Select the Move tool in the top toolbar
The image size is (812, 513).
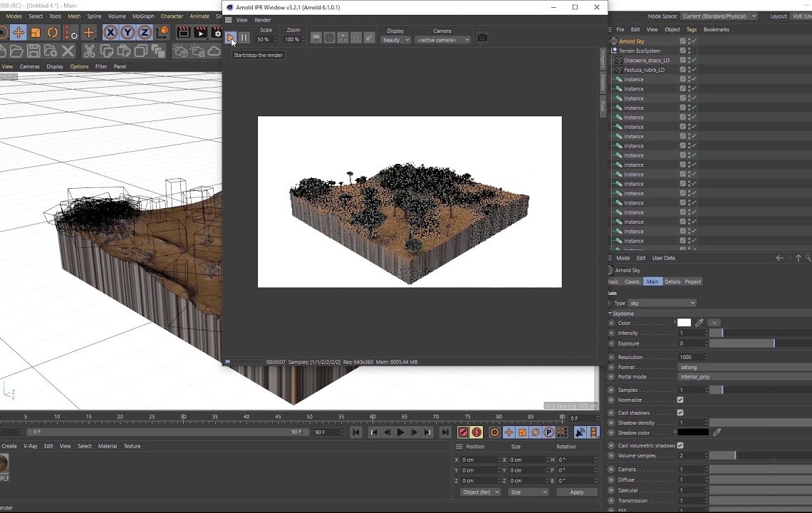(19, 33)
